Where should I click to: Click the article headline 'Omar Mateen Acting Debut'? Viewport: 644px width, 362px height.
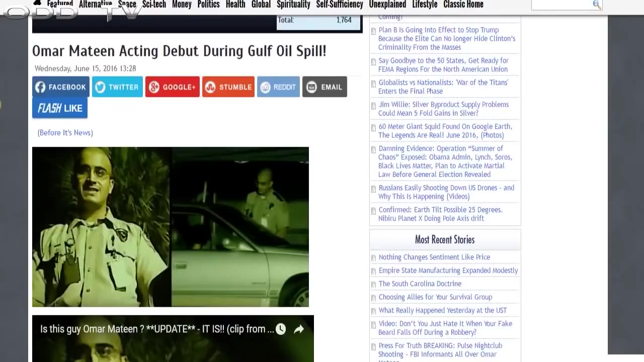179,51
